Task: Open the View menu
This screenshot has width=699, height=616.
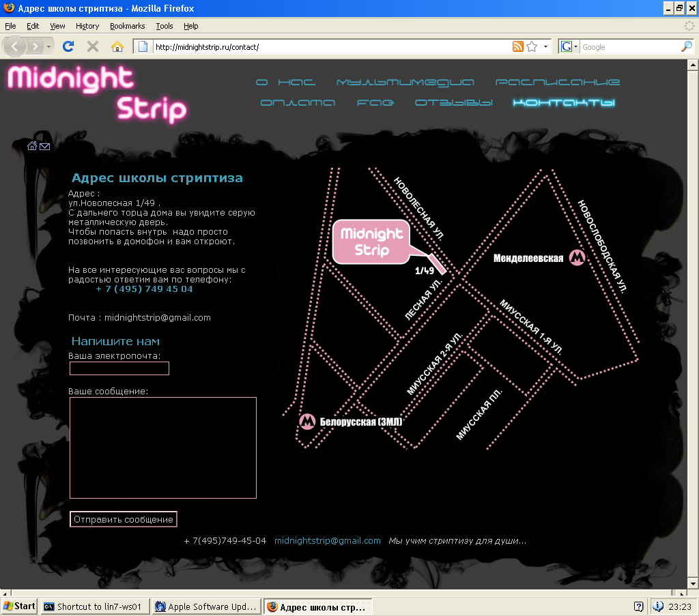Action: 57,26
